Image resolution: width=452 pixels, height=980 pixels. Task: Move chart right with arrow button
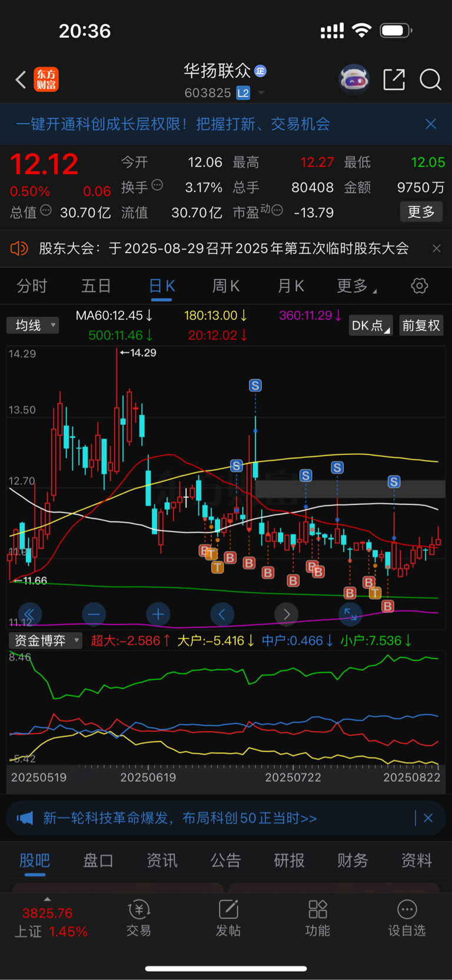pos(286,614)
